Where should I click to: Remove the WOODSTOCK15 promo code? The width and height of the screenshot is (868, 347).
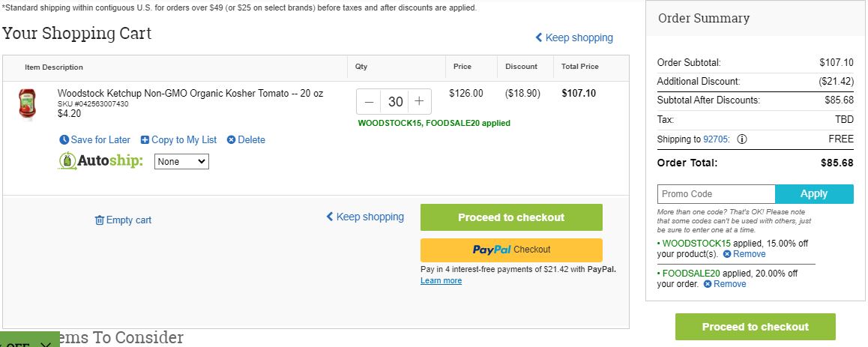point(744,254)
